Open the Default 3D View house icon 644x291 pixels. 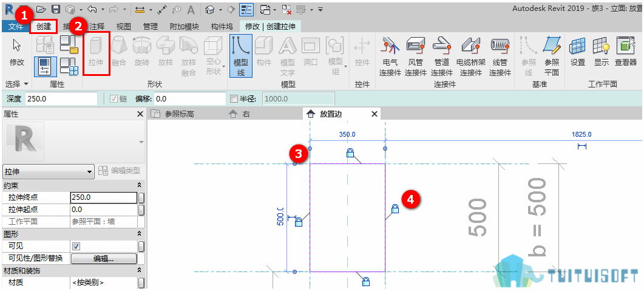210,9
